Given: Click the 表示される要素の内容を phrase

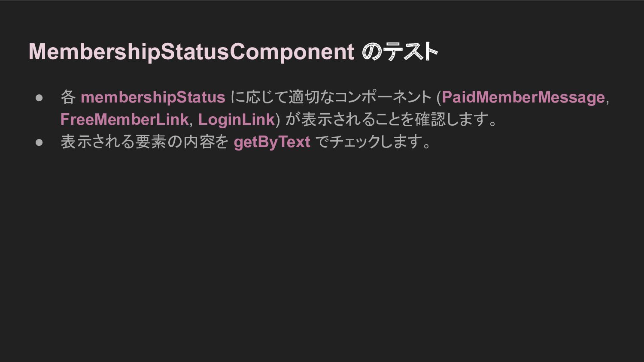Looking at the screenshot, I should point(144,142).
